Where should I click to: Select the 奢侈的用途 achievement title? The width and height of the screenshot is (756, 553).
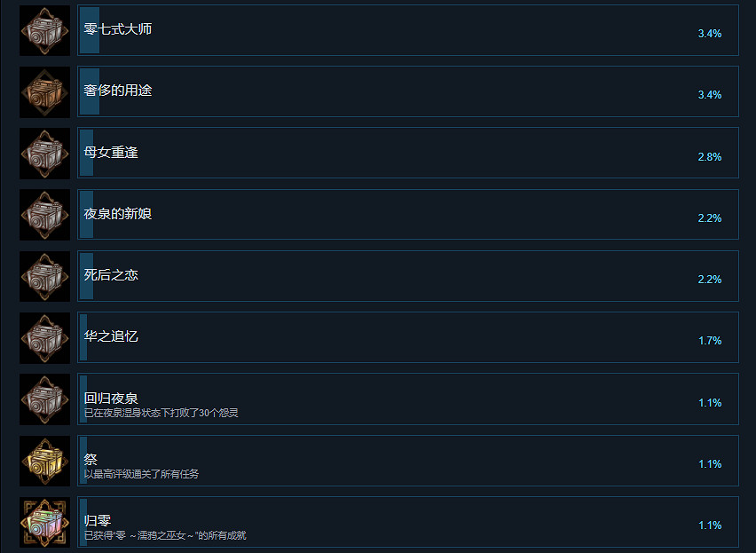(x=118, y=91)
